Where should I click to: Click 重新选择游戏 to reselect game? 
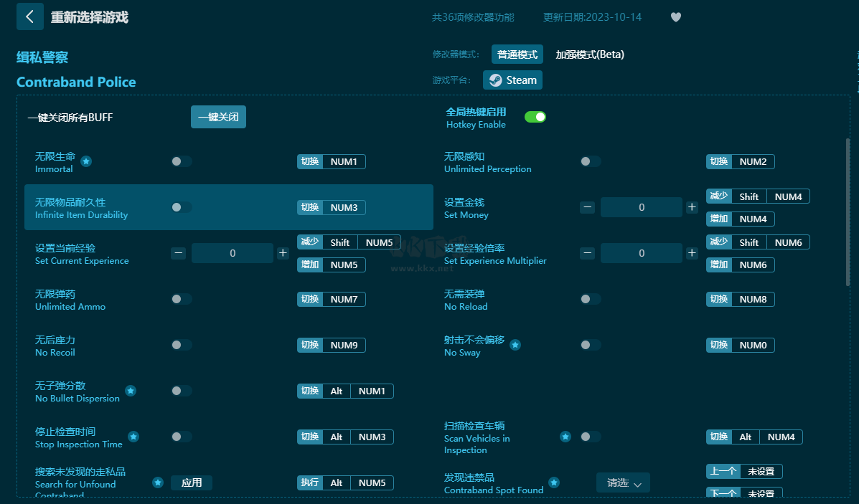89,17
